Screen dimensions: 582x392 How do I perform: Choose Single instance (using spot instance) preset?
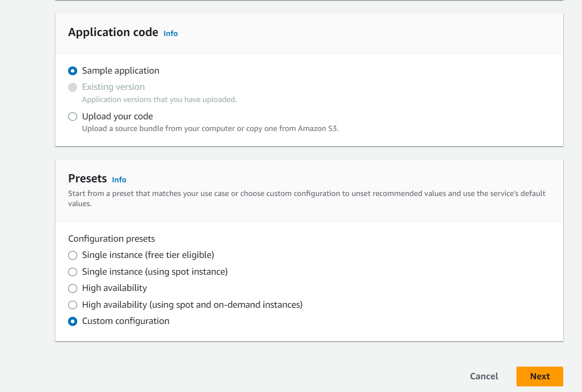pos(73,272)
